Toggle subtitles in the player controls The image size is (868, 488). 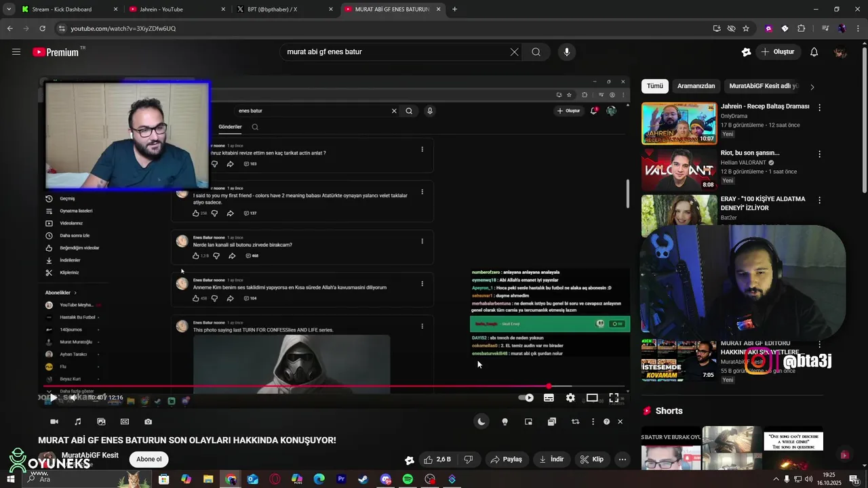(x=549, y=398)
